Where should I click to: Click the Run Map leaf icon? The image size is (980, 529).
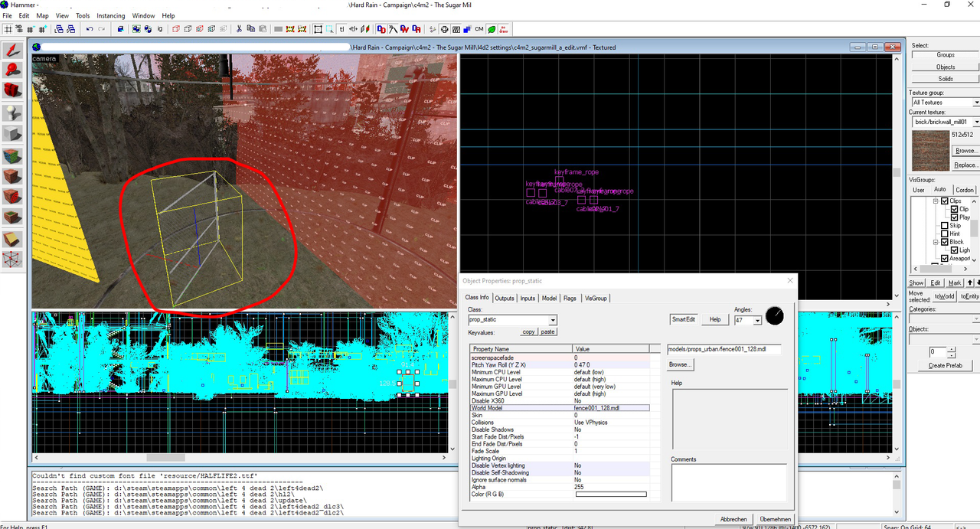tap(492, 29)
